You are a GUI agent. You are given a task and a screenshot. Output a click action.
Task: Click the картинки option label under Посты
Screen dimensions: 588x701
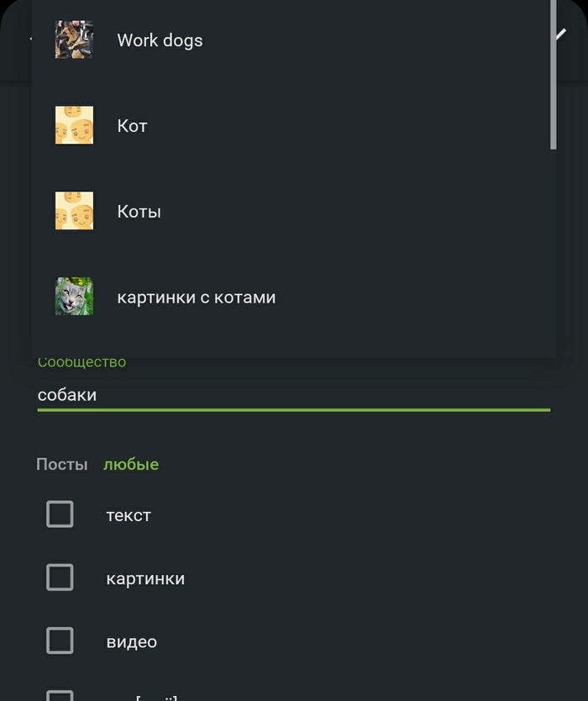(x=145, y=579)
